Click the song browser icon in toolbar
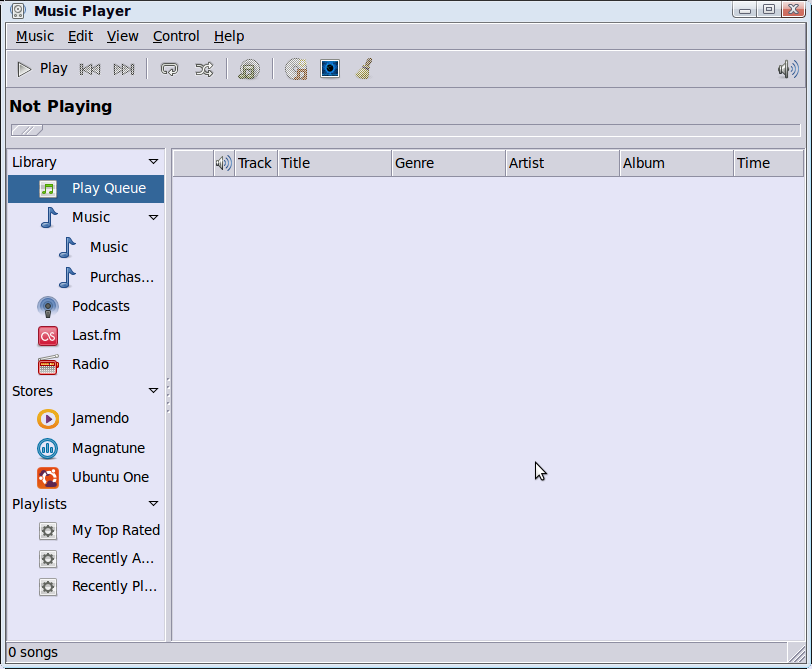 click(249, 69)
